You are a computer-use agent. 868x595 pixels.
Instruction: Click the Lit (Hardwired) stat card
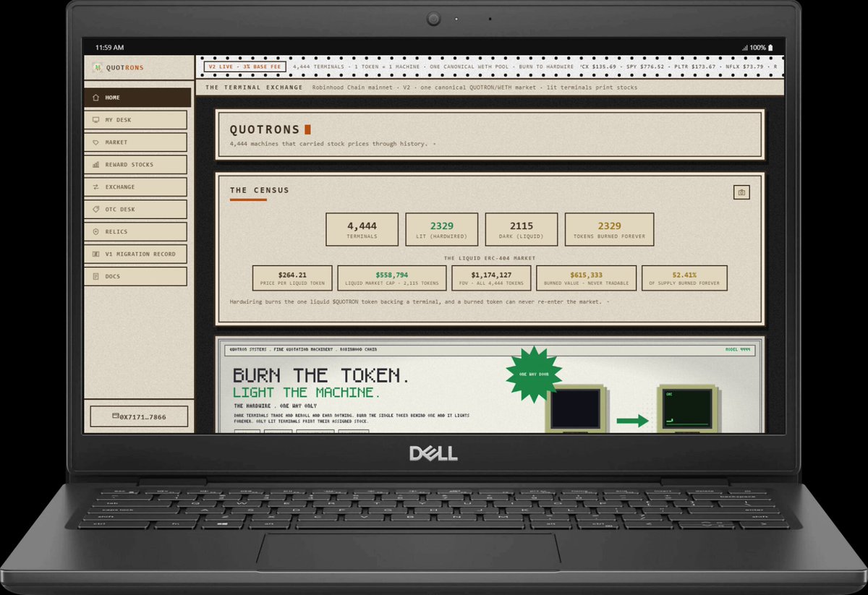[441, 229]
